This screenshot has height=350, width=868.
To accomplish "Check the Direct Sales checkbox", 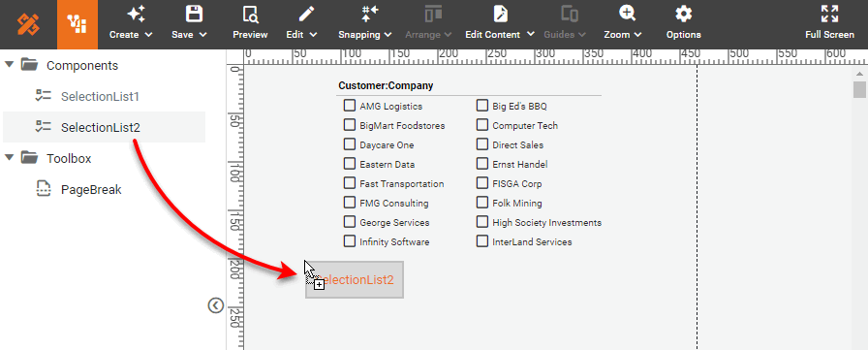I will [482, 144].
